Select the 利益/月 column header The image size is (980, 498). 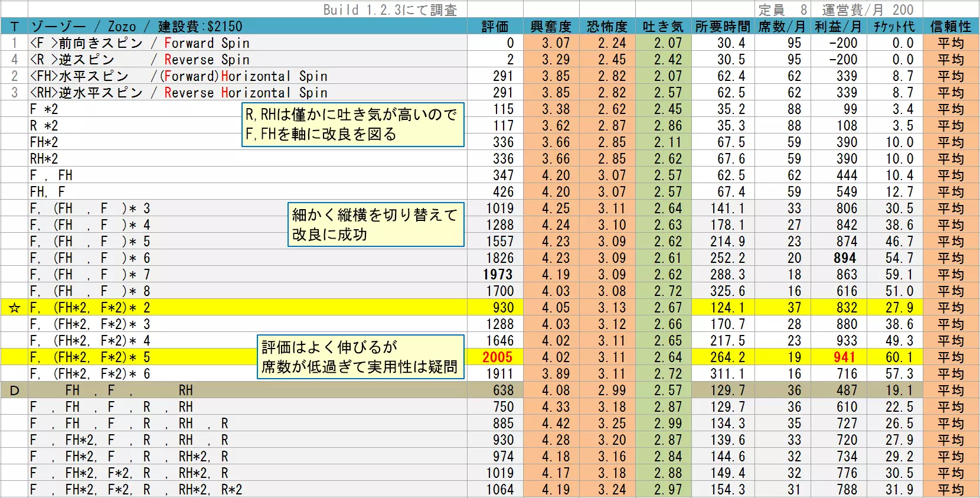[838, 27]
